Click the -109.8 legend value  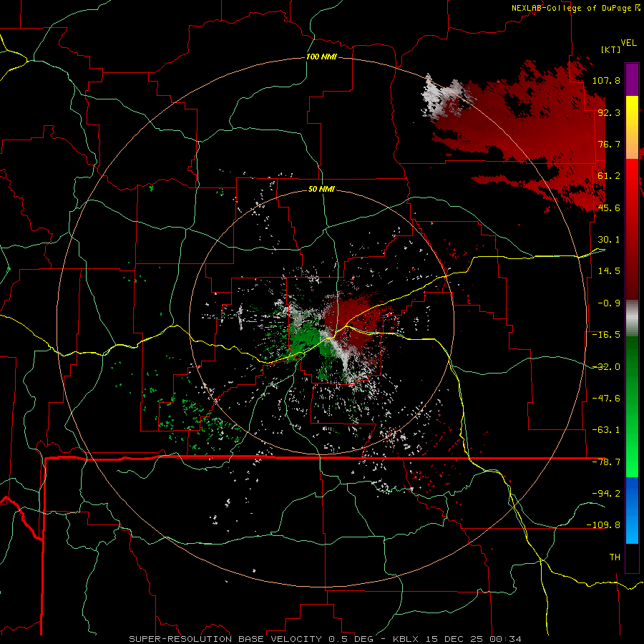[603, 525]
